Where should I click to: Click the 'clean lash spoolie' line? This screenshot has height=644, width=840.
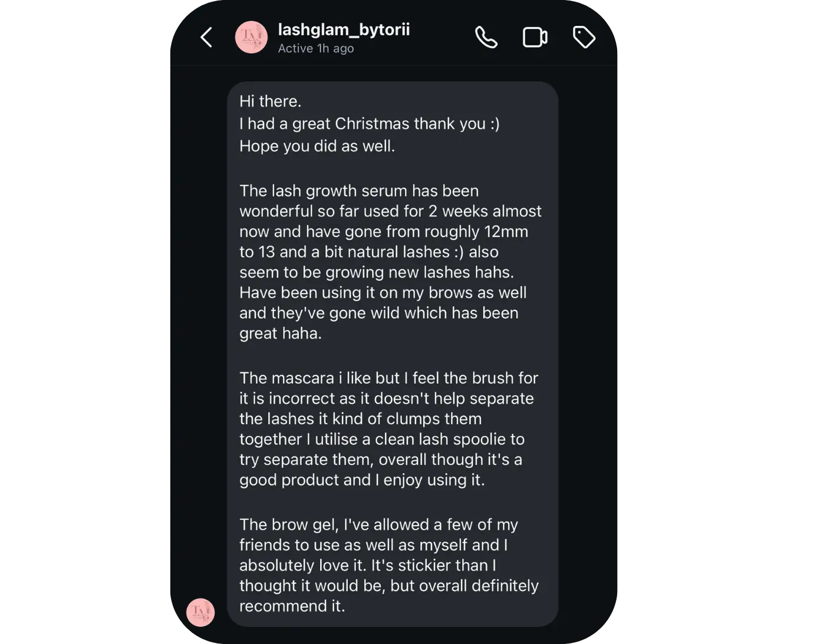coord(381,439)
